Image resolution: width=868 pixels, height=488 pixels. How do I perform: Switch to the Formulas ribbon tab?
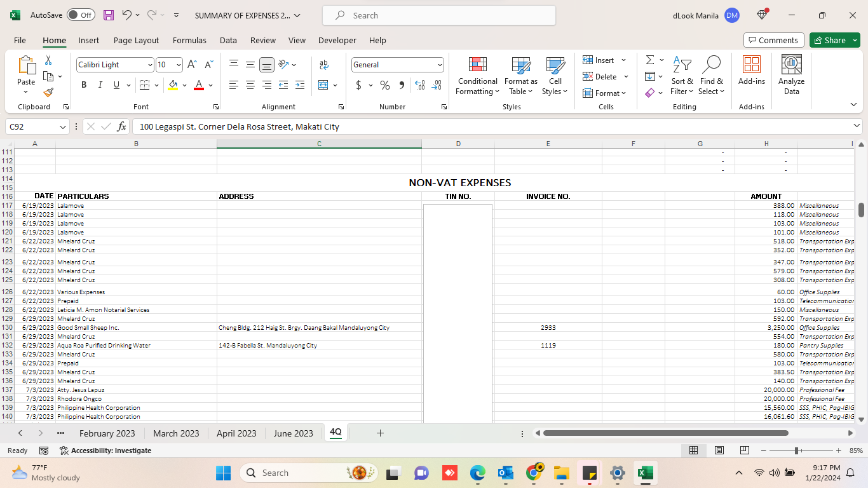point(189,40)
